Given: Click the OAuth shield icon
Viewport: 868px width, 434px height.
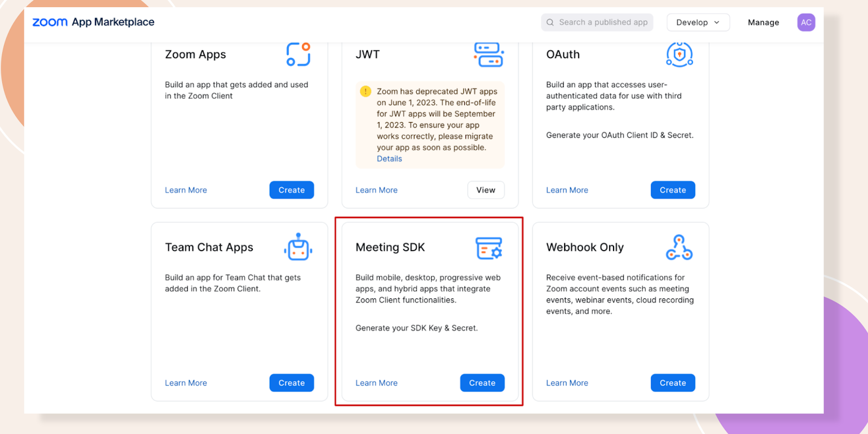Looking at the screenshot, I should click(680, 54).
